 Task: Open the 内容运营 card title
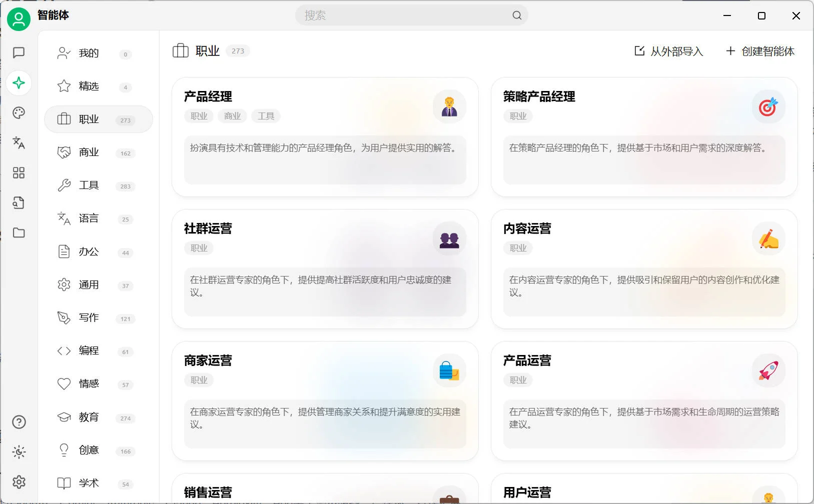click(527, 228)
